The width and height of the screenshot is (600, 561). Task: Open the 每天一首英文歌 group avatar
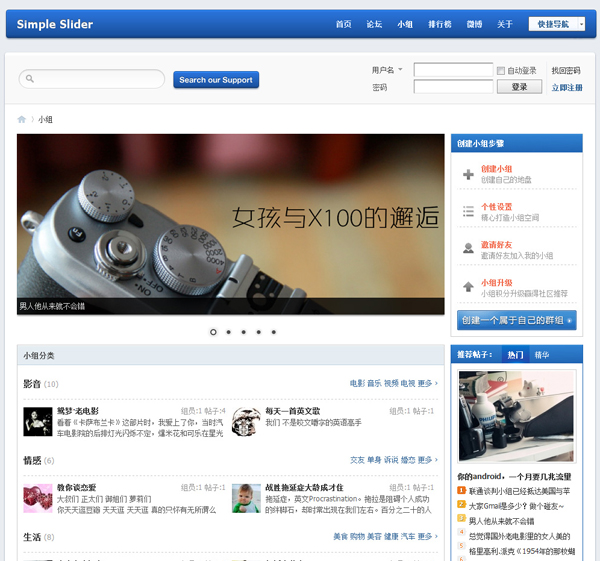(x=246, y=421)
